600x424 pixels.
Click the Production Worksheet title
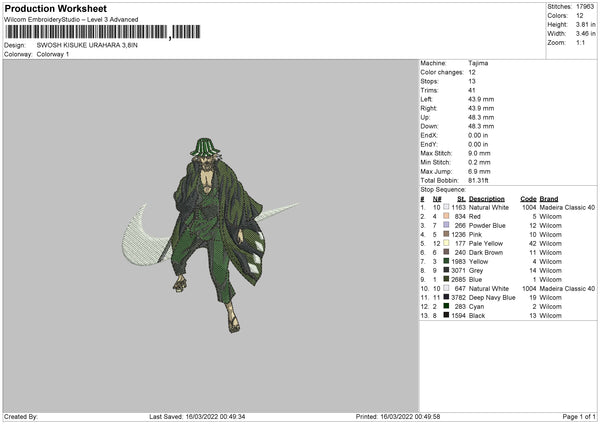(x=55, y=8)
